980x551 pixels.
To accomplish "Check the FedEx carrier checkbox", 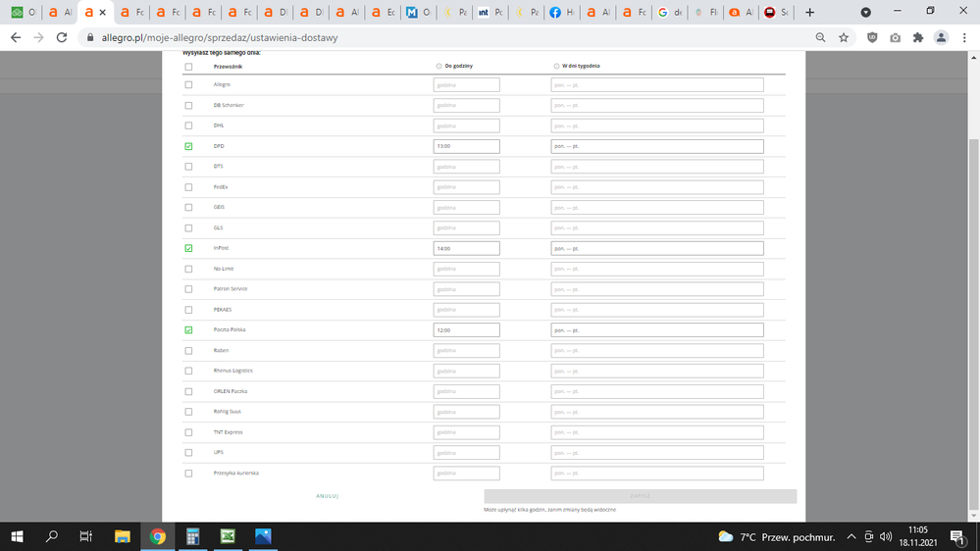I will click(x=188, y=187).
